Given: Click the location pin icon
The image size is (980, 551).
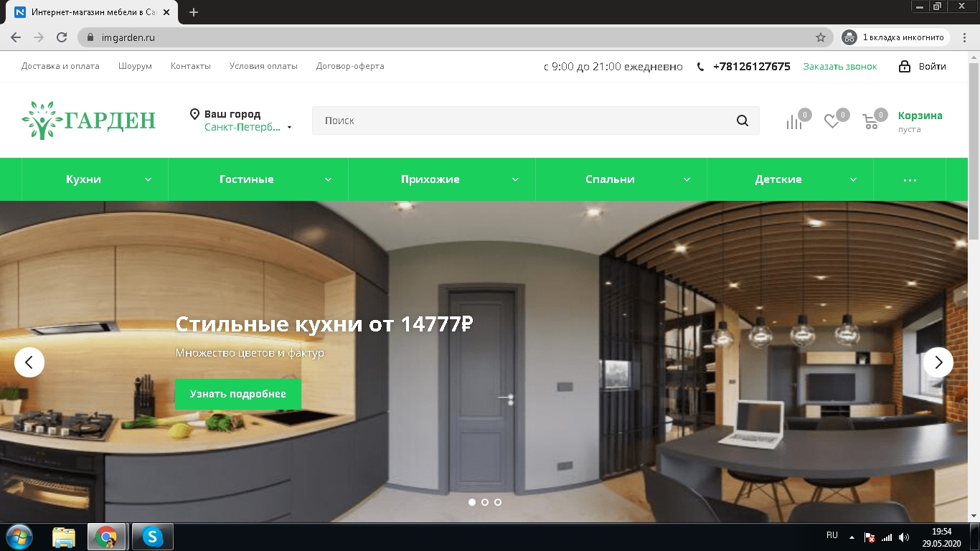Looking at the screenshot, I should 194,114.
